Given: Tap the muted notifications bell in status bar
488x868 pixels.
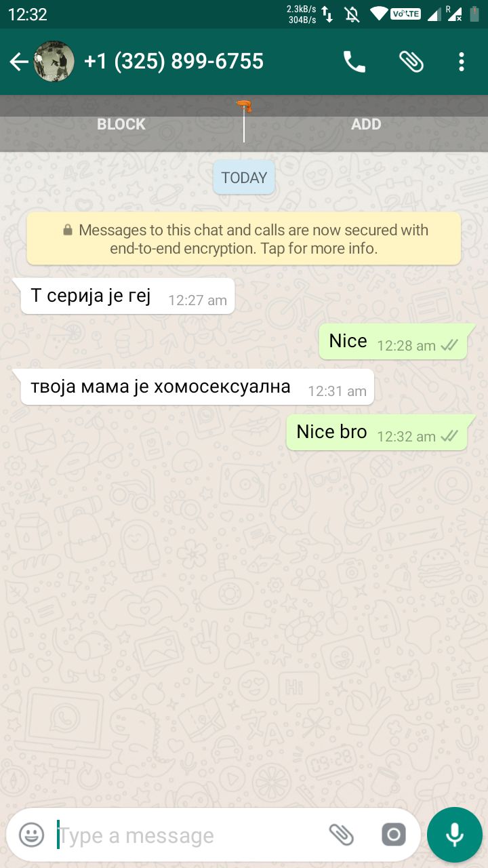Looking at the screenshot, I should pos(352,14).
